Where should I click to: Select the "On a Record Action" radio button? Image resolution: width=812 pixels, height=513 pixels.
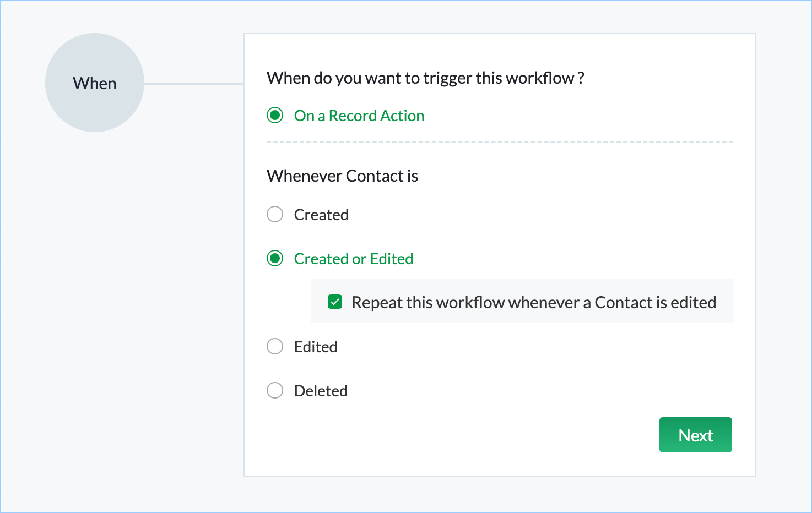coord(275,116)
